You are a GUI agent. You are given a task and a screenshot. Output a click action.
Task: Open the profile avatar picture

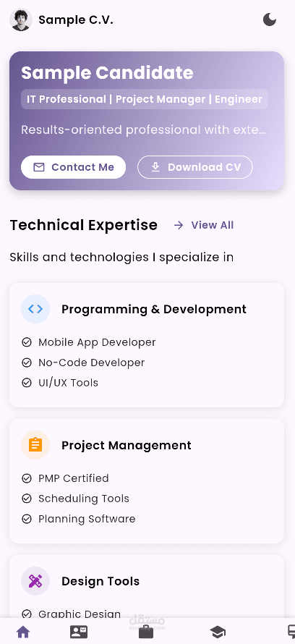(x=20, y=20)
